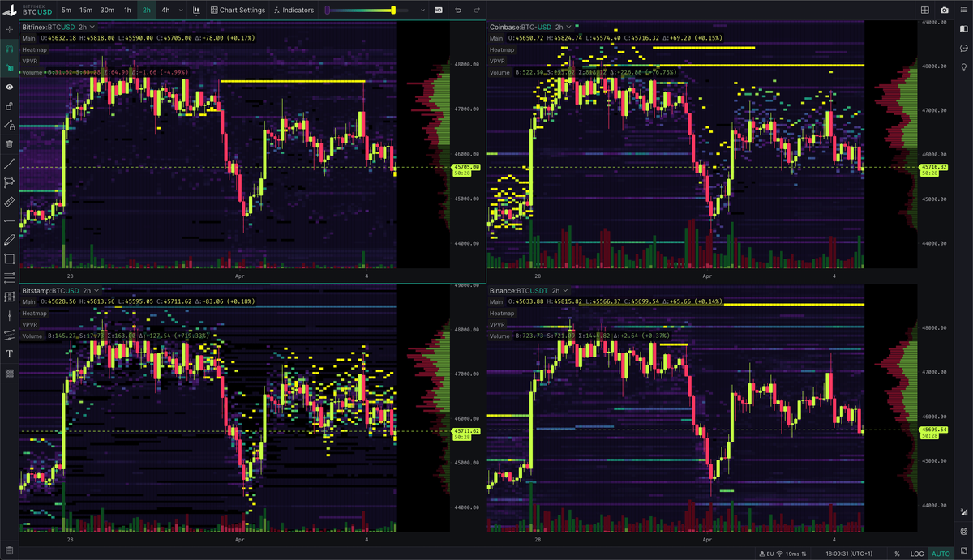This screenshot has width=973, height=560.
Task: Switch to the 15m timeframe
Action: pyautogui.click(x=86, y=11)
